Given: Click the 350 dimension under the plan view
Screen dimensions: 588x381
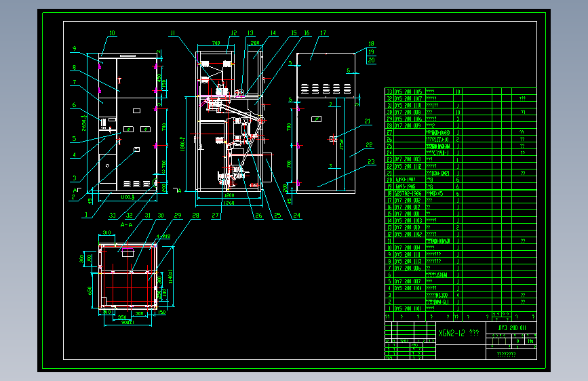Looking at the screenshot, I should point(122,317).
